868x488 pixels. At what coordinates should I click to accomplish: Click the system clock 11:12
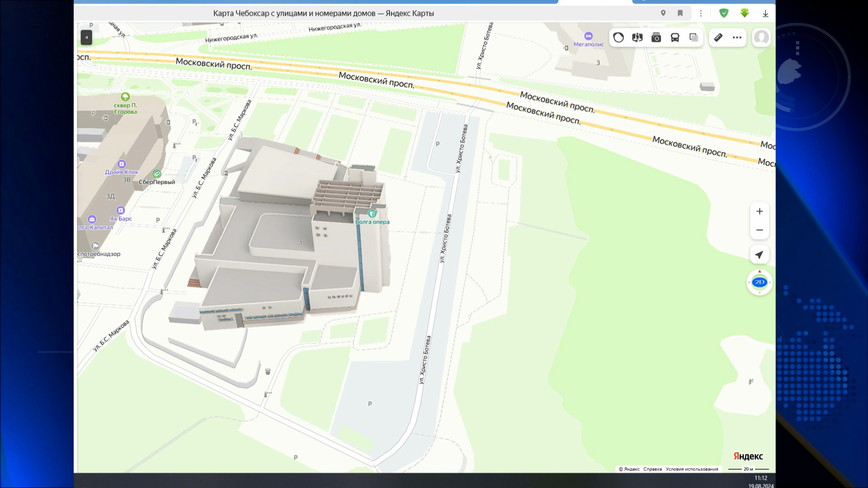[761, 478]
